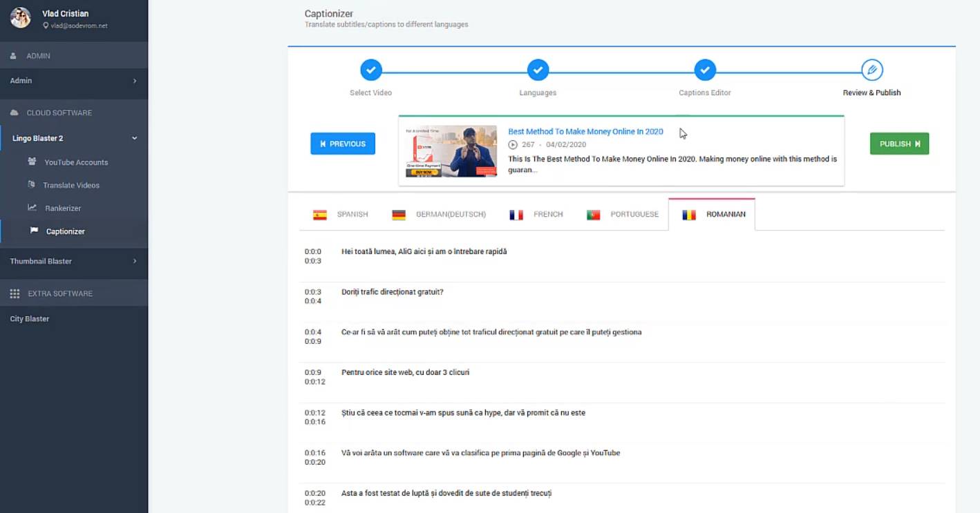Click the green PUBLISH button
The width and height of the screenshot is (980, 513).
[899, 144]
